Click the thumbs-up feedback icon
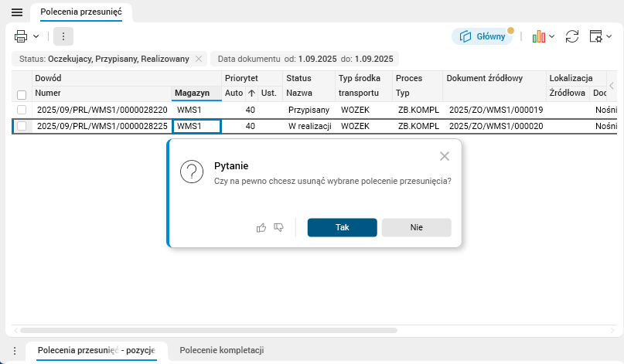 click(x=261, y=227)
